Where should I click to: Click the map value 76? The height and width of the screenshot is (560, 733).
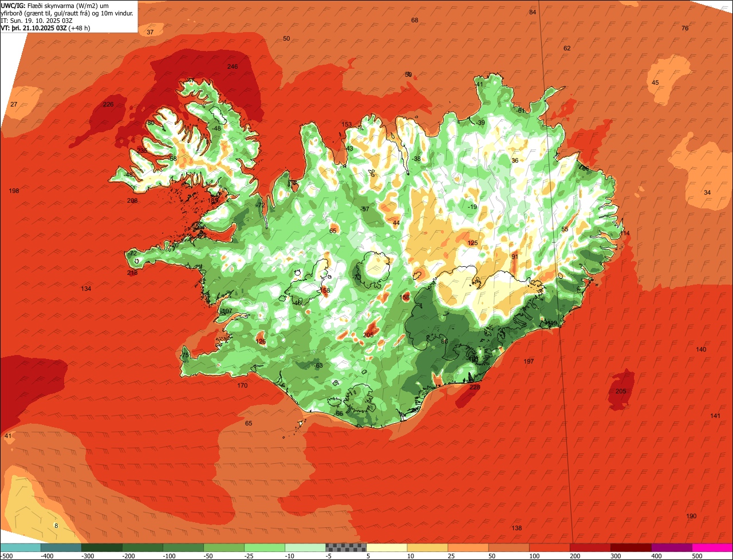685,28
